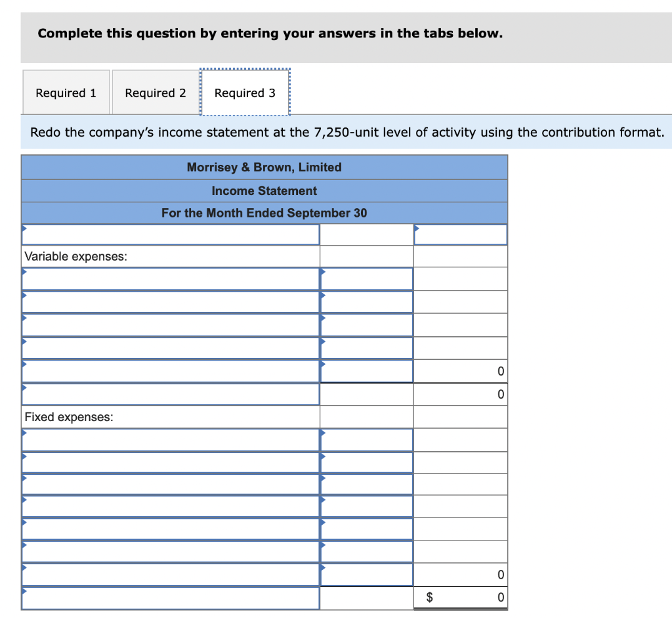Open the account selector for the first statement row
Screen dimensions: 672x618
pos(171,234)
